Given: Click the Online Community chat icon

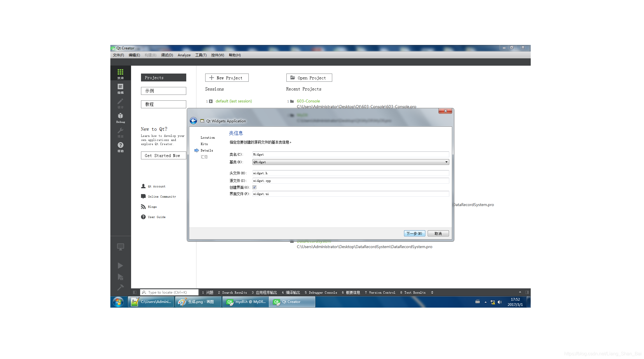Looking at the screenshot, I should click(x=143, y=196).
